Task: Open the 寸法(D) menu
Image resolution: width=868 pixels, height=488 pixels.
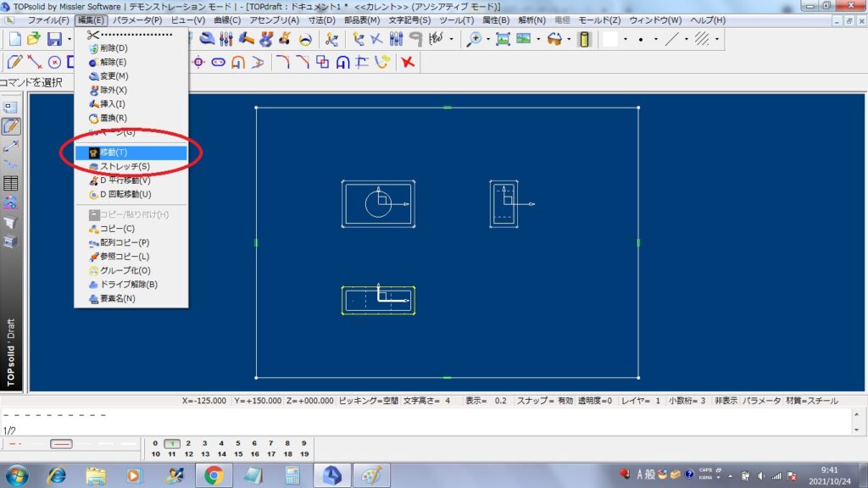Action: (x=321, y=20)
